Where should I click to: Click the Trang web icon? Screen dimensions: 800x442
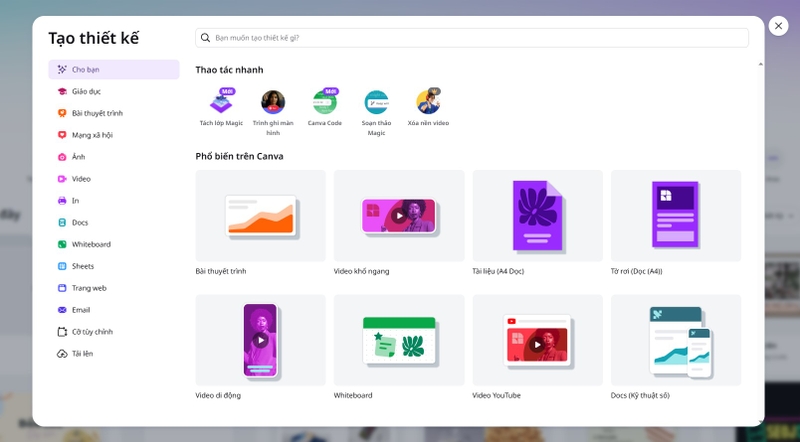[62, 288]
